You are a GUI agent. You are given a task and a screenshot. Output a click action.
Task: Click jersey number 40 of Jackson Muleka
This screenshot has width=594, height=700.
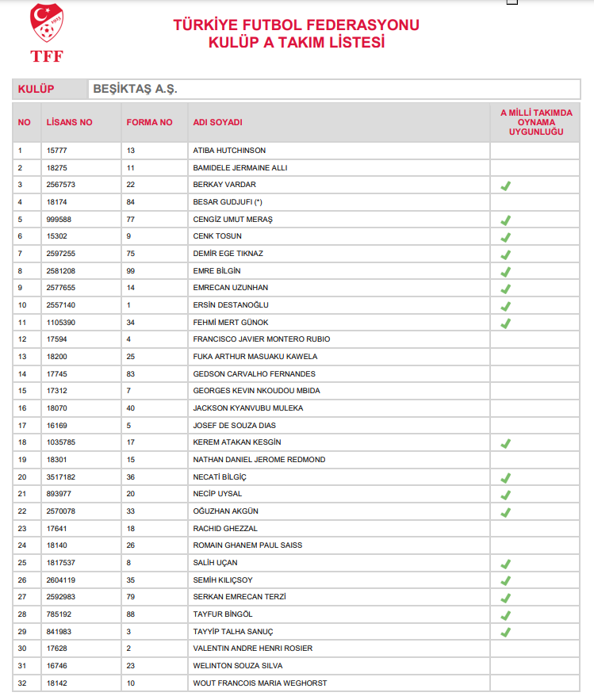coord(130,408)
